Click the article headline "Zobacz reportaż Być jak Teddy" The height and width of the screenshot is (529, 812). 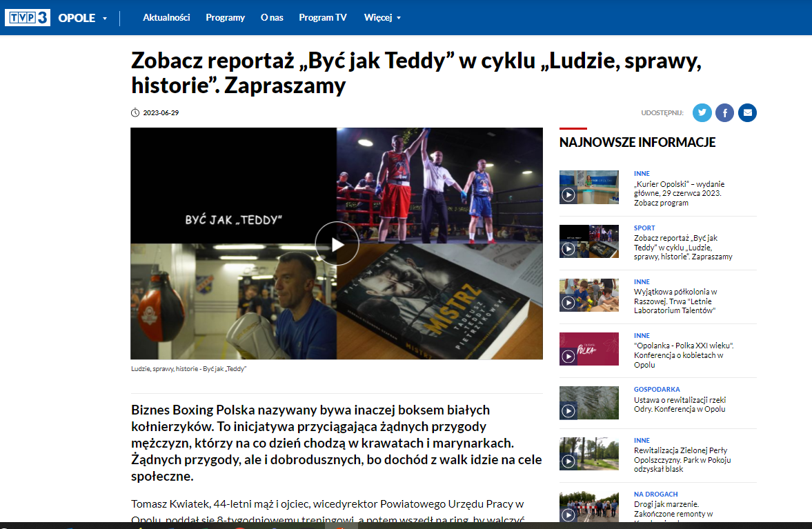click(x=416, y=73)
